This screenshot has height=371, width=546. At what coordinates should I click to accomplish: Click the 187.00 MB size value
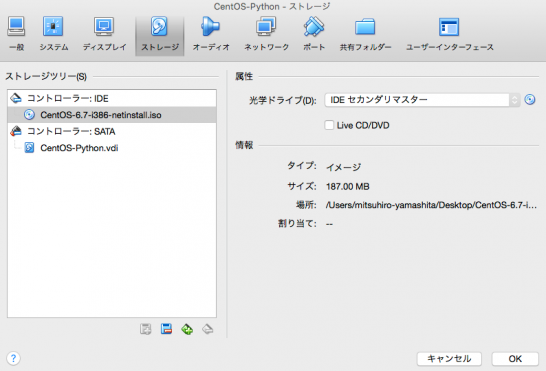(x=348, y=186)
